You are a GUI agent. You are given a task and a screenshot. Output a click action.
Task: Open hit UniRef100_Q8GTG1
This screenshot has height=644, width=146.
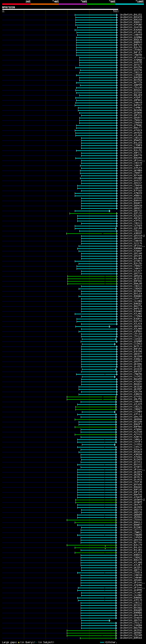[131, 620]
